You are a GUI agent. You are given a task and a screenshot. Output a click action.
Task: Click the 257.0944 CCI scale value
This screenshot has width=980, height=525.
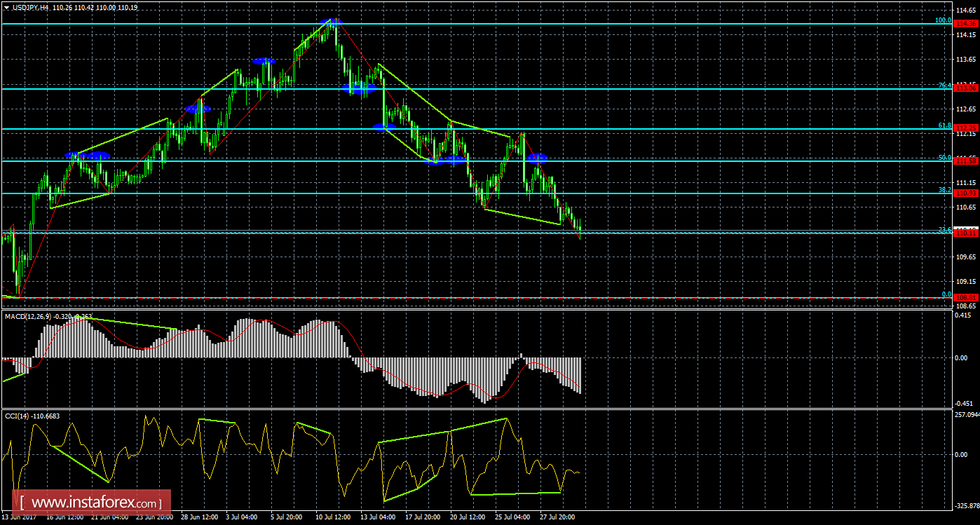tap(967, 414)
